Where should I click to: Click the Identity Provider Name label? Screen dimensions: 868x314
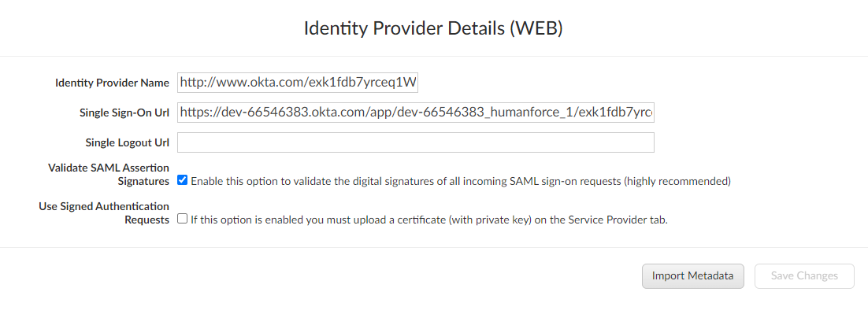tap(113, 83)
